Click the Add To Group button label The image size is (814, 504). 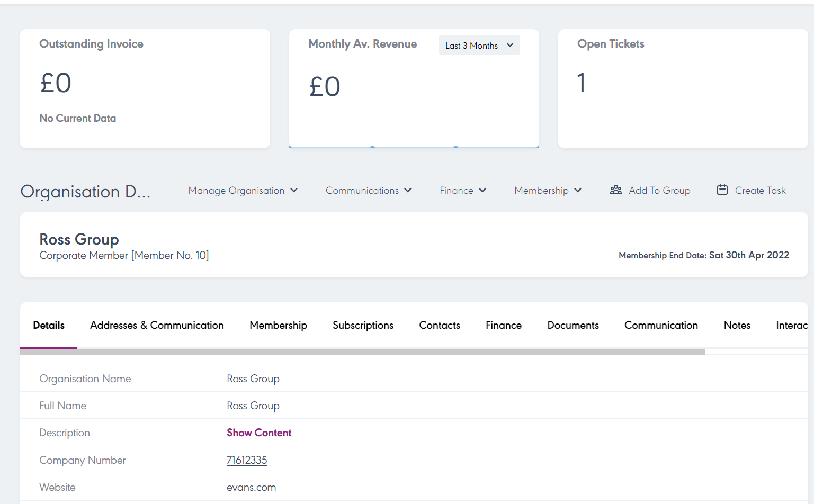tap(659, 191)
